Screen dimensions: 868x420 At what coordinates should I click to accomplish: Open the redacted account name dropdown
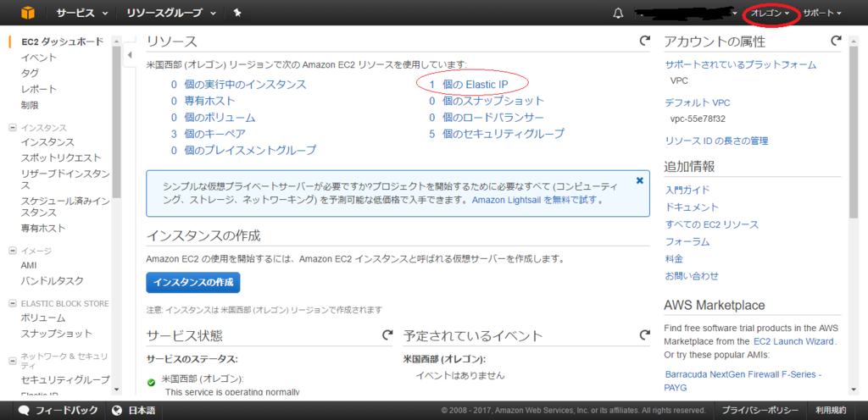coord(687,14)
